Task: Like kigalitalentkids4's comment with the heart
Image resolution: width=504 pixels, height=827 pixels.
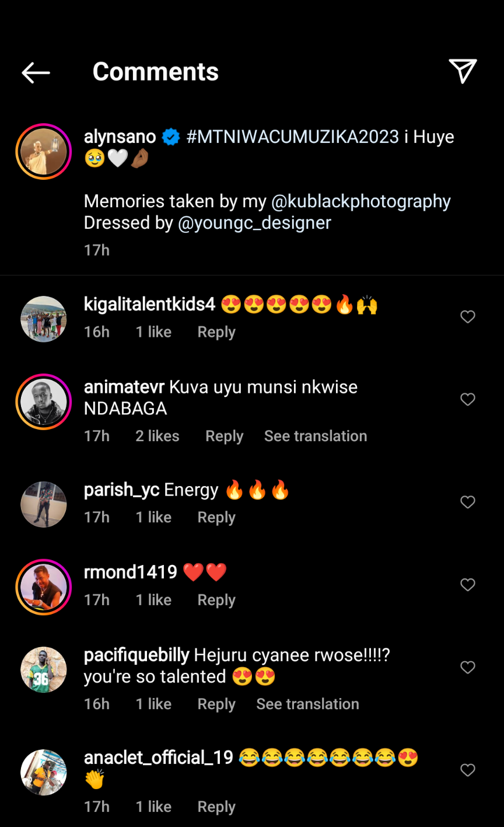Action: [x=468, y=317]
